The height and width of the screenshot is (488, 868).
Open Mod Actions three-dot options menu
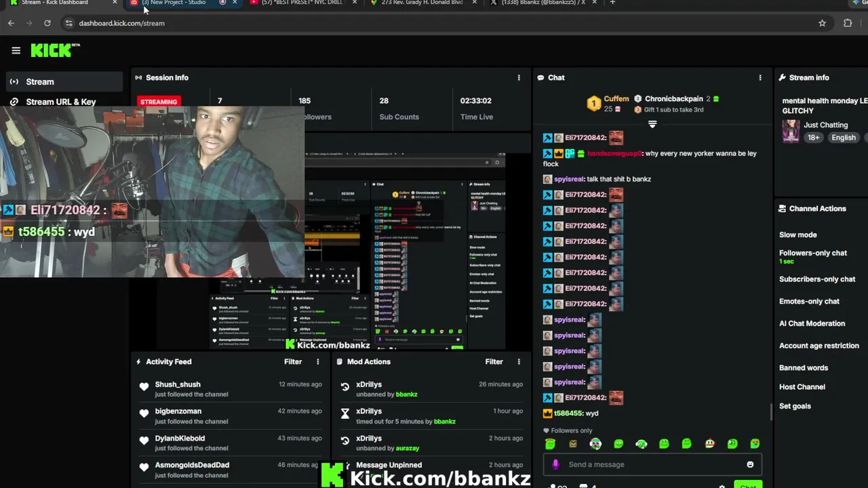519,362
